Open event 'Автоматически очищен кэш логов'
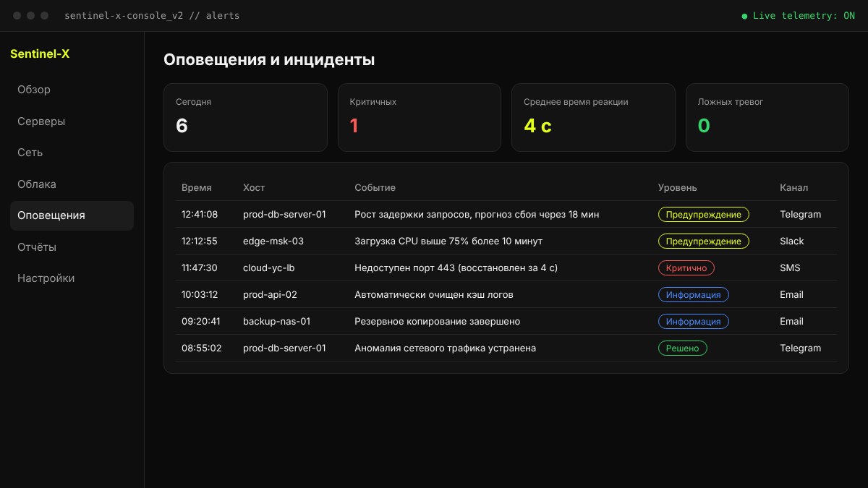868x488 pixels. click(x=434, y=295)
